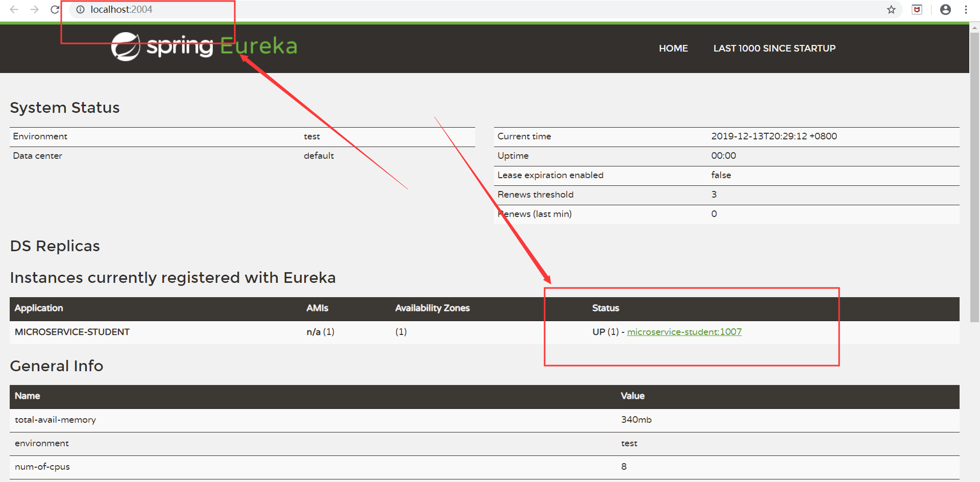This screenshot has width=980, height=482.
Task: Open the red shield extension icon
Action: pyautogui.click(x=917, y=9)
